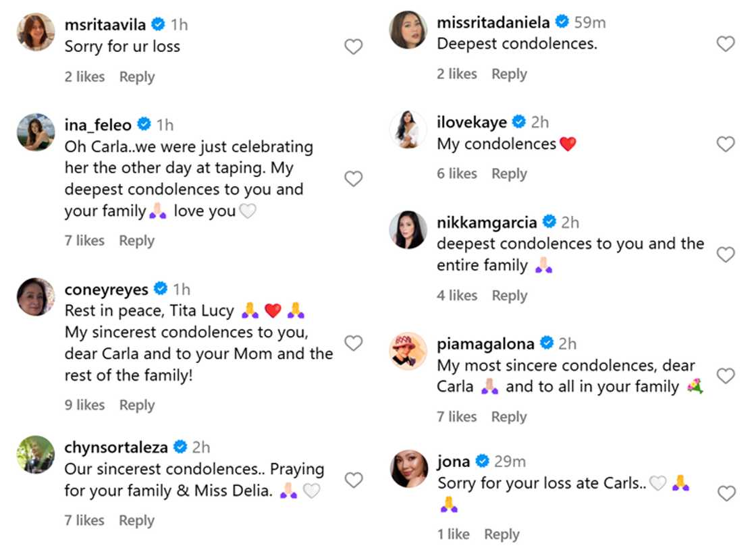
Task: Heart chynsortaleza's comment
Action: 354,480
